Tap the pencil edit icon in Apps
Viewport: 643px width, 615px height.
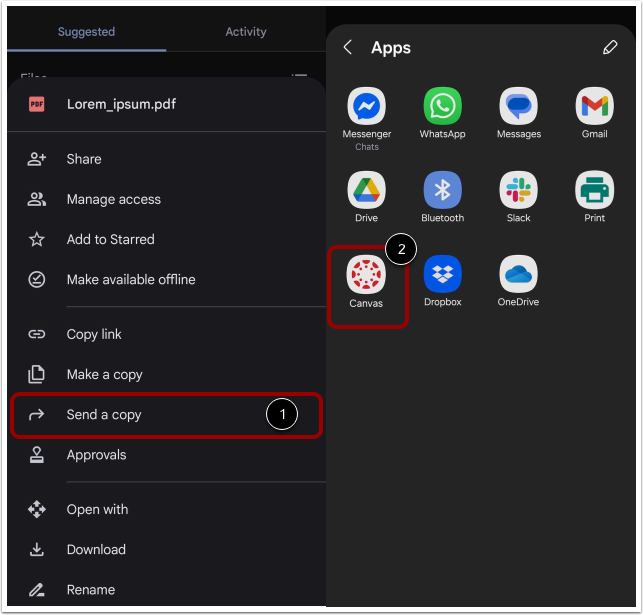coord(610,47)
